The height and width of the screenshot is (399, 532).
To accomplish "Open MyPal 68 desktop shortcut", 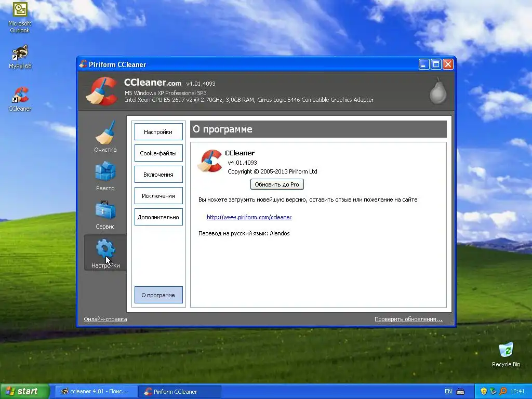I will pos(20,57).
